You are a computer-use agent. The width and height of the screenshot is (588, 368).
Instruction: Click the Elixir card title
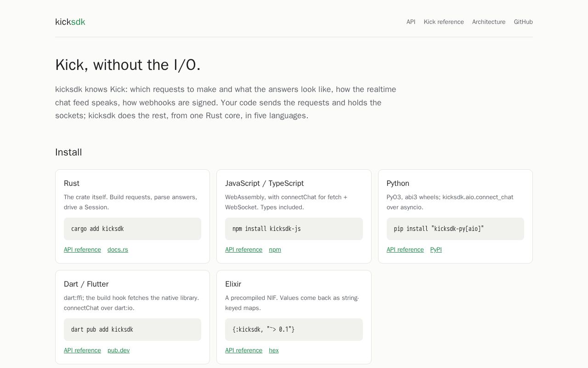(233, 284)
